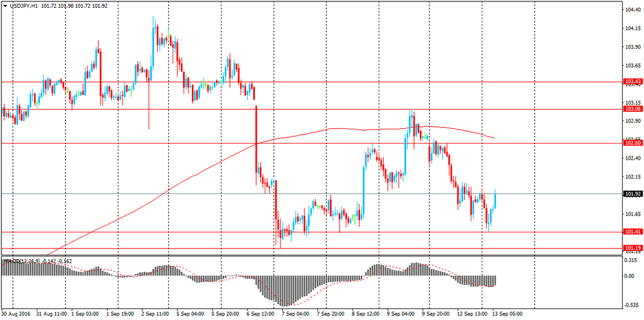
Task: Click the 1 Sep 19:00 time label
Action: 120,314
